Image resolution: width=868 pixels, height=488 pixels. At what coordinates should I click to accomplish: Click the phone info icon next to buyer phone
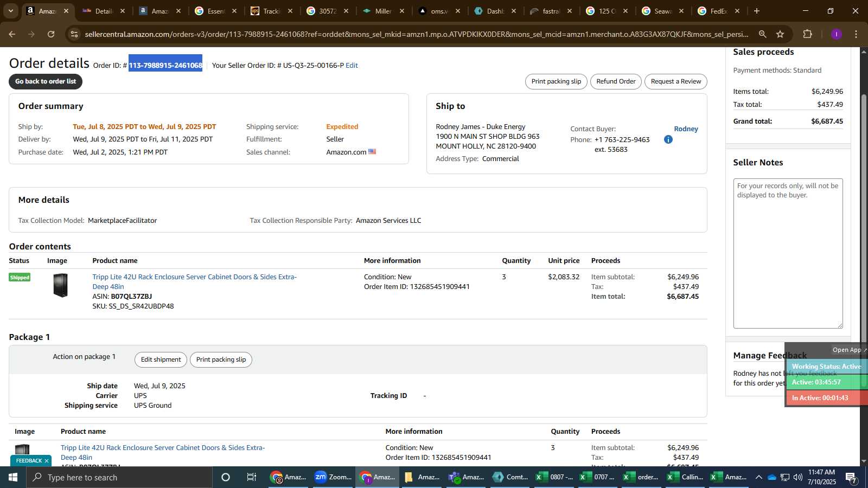668,139
